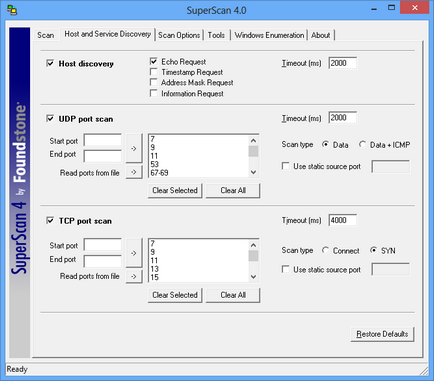Focus UDP Timeout field
The width and height of the screenshot is (434, 381).
tap(343, 118)
